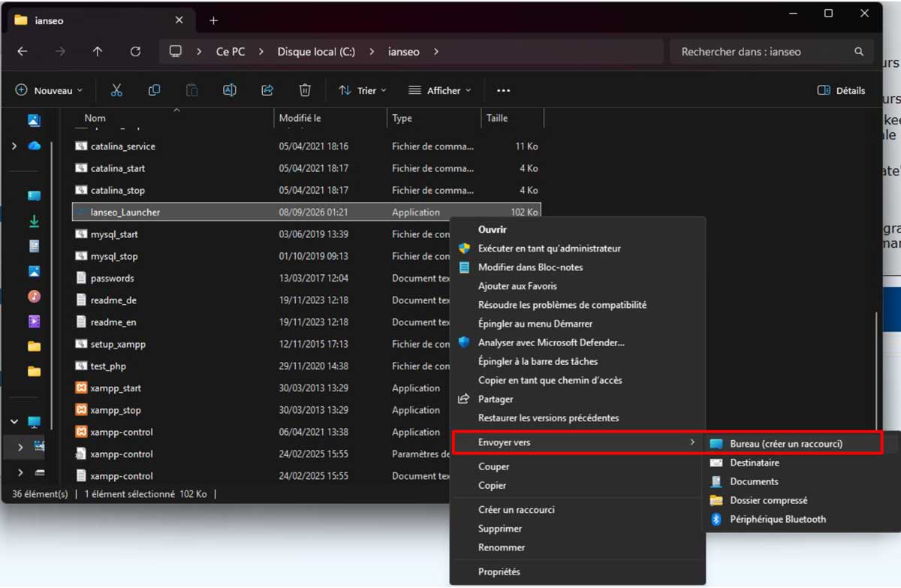Click the OneDrive cloud icon in sidebar

[34, 146]
